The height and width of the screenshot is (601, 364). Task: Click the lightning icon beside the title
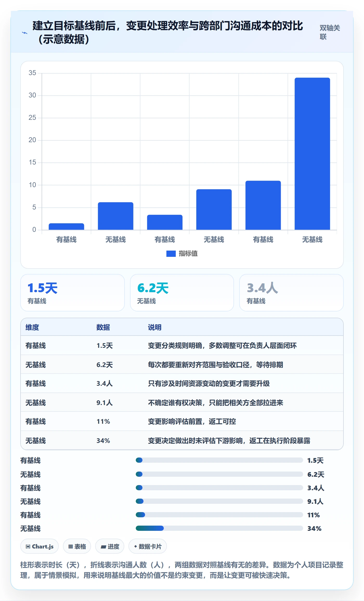(25, 33)
